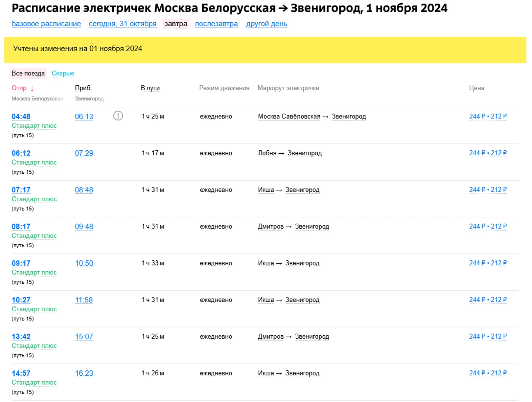This screenshot has width=532, height=402.
Task: Open Москва Савёловская station link
Action: 289,117
